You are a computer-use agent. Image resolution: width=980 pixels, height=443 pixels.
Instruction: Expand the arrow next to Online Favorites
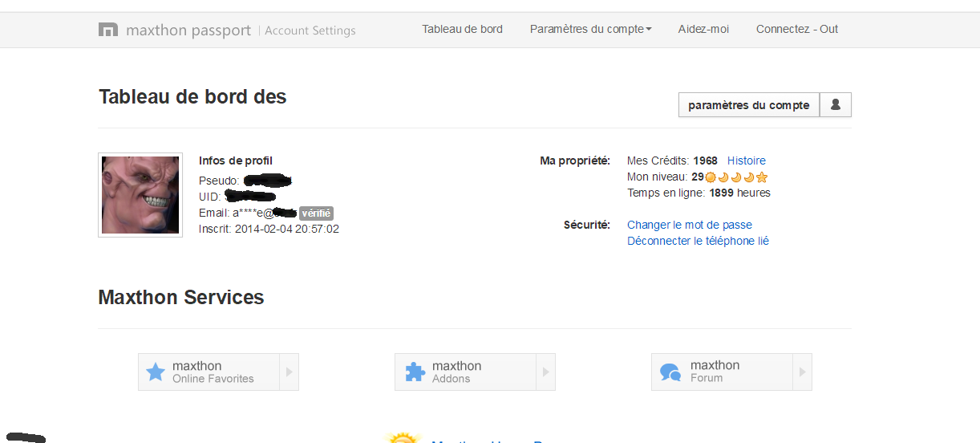point(290,372)
